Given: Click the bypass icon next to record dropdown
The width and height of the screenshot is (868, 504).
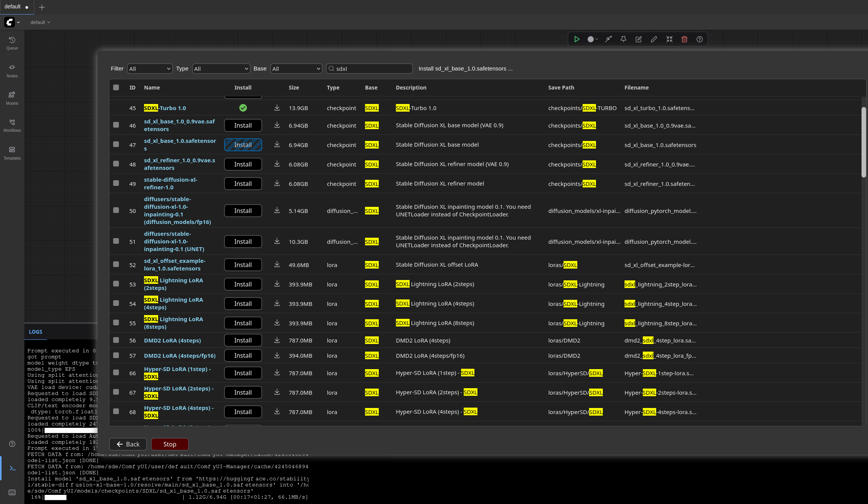Looking at the screenshot, I should tap(609, 39).
